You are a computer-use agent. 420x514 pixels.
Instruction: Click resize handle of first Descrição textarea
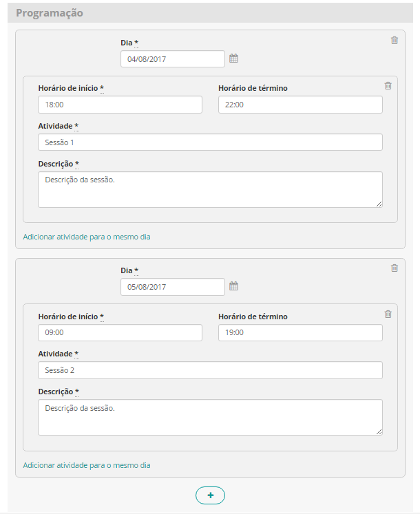point(379,204)
